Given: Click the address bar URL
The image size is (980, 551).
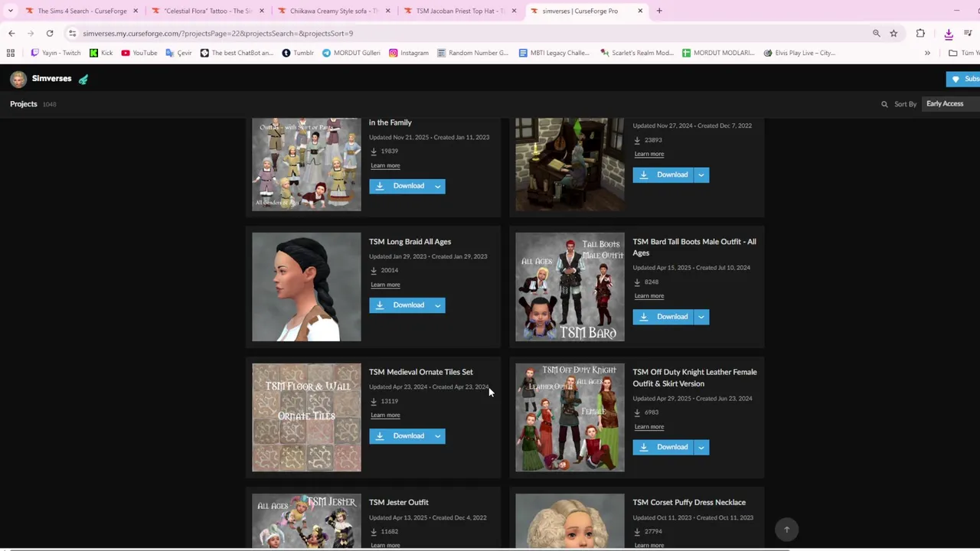Looking at the screenshot, I should (217, 34).
